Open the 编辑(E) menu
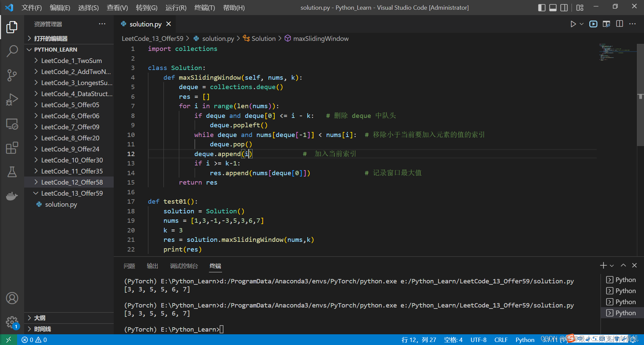 [x=60, y=7]
